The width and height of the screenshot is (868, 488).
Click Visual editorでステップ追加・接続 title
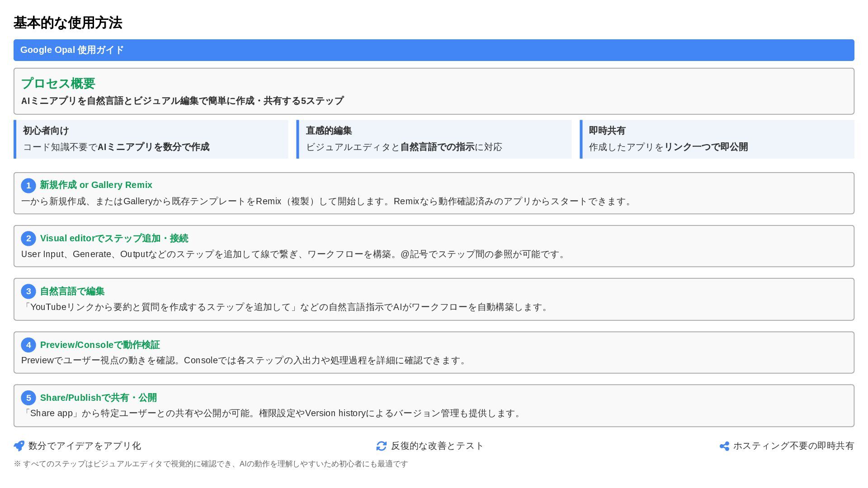coord(114,239)
